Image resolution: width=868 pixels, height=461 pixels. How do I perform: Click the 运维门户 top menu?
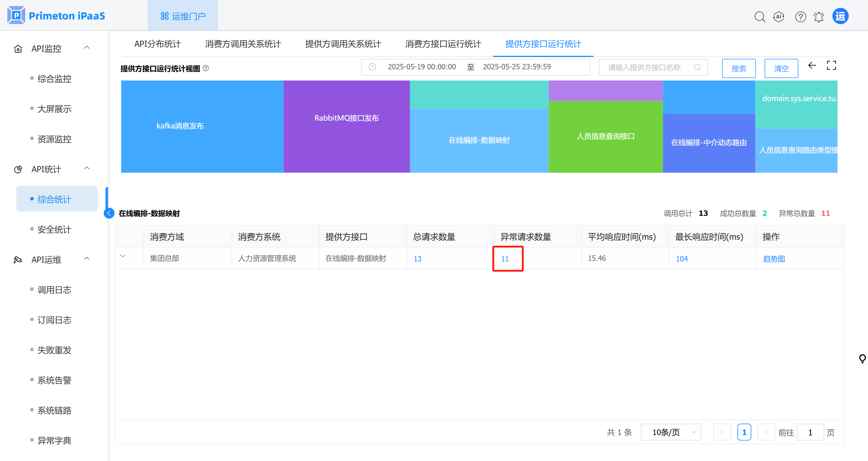click(x=183, y=16)
